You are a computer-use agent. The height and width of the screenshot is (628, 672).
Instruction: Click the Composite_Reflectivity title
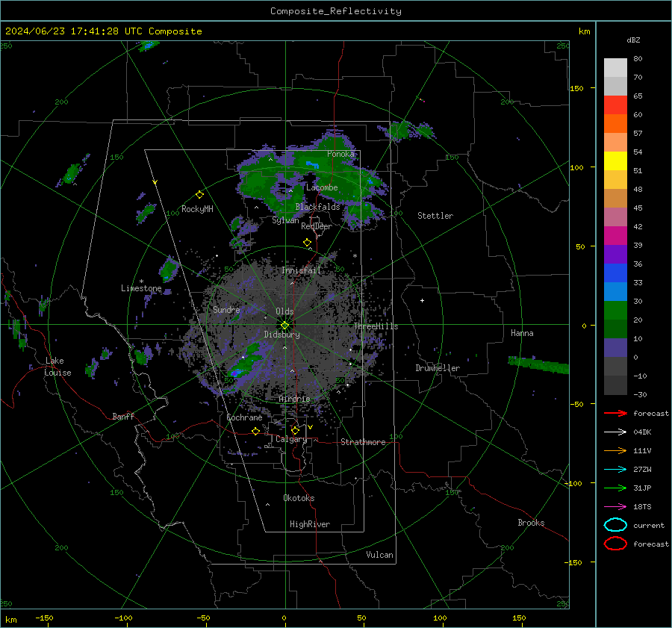point(336,11)
